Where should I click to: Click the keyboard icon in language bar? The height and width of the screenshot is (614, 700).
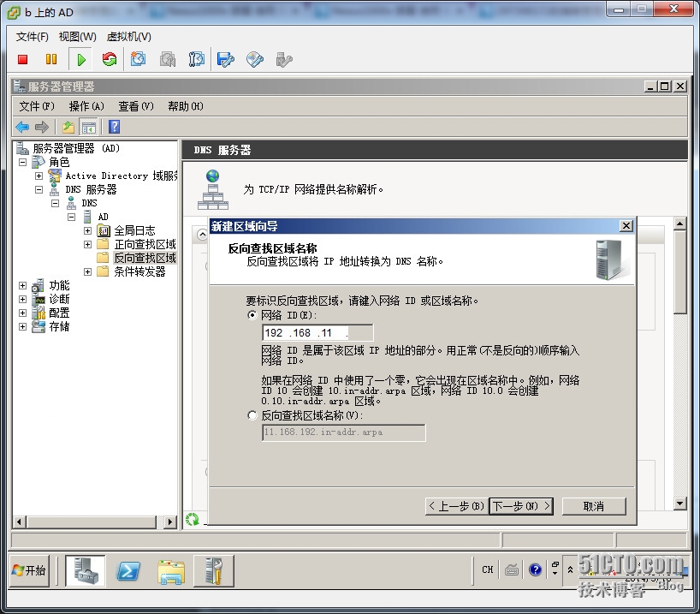(x=512, y=569)
